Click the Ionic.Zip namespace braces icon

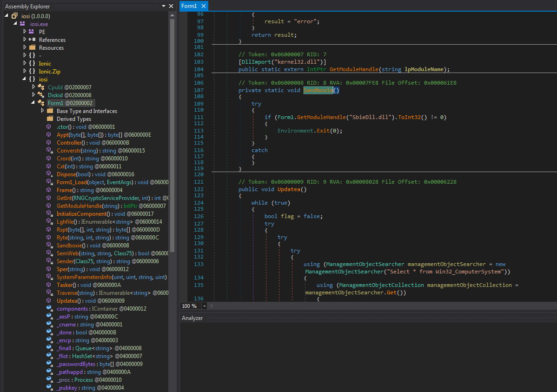point(32,71)
